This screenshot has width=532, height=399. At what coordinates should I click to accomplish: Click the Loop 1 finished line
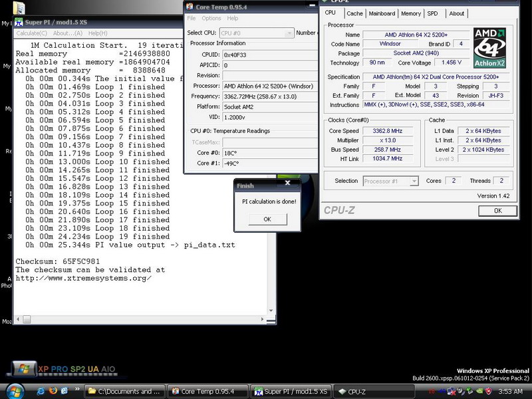point(95,87)
